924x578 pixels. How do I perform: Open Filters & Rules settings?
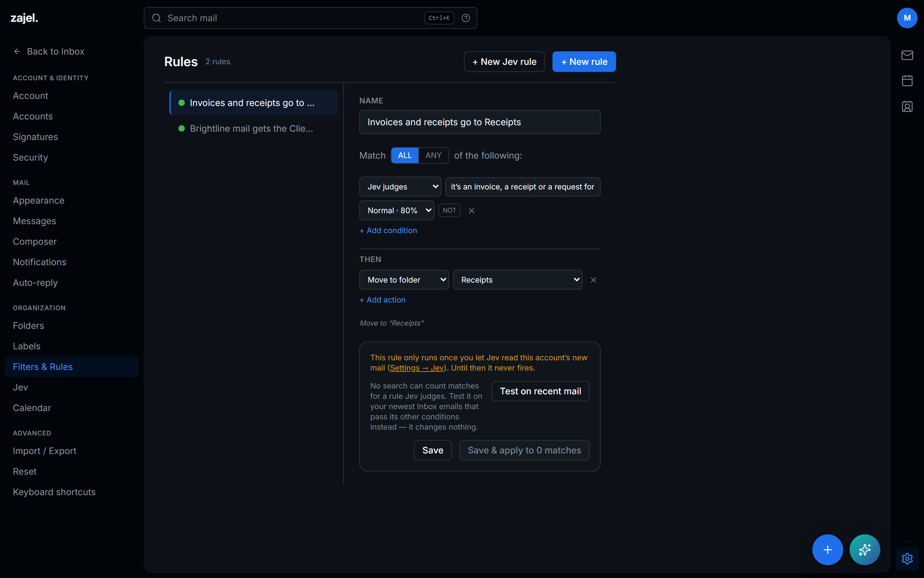point(72,367)
